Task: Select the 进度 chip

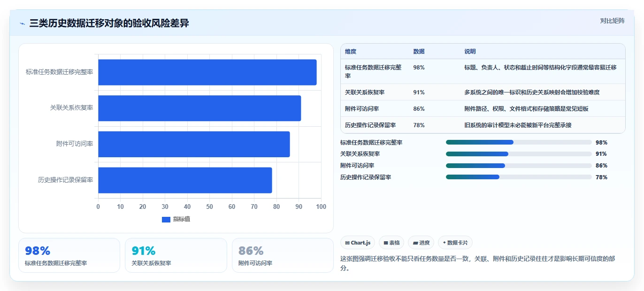Action: tap(421, 243)
